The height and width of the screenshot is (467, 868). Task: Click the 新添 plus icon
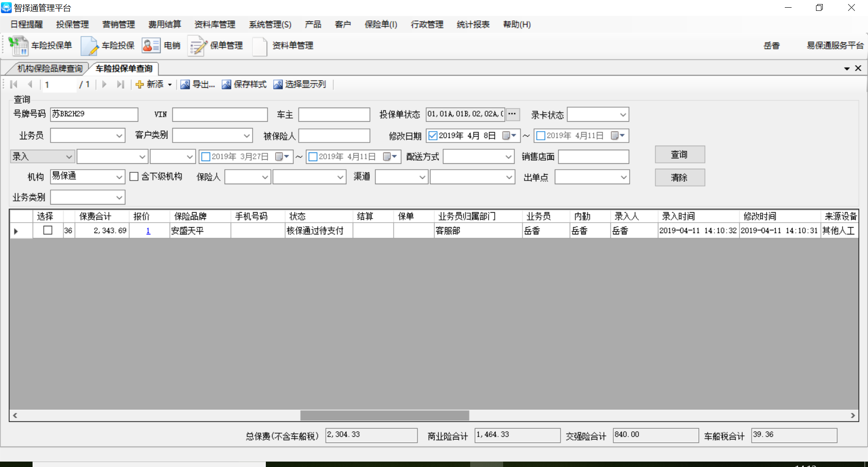[140, 85]
